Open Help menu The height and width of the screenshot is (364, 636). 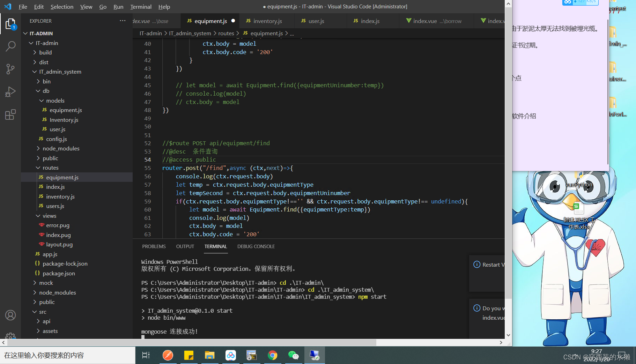(164, 7)
